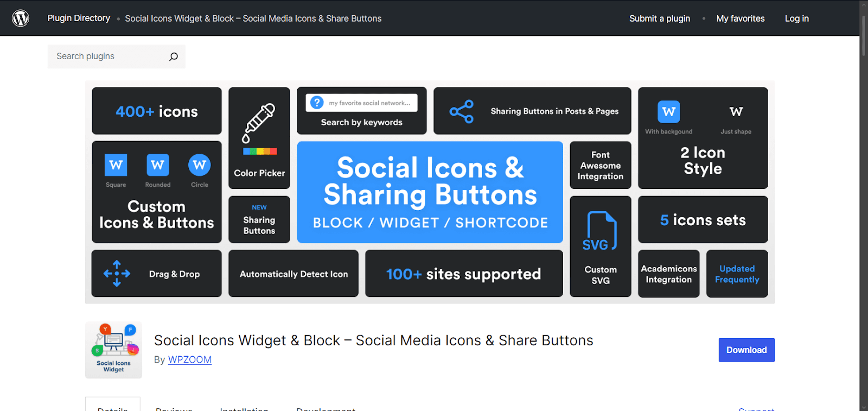Screen dimensions: 868x411
Task: Click the Custom Icons & Buttons text
Action: click(x=157, y=214)
